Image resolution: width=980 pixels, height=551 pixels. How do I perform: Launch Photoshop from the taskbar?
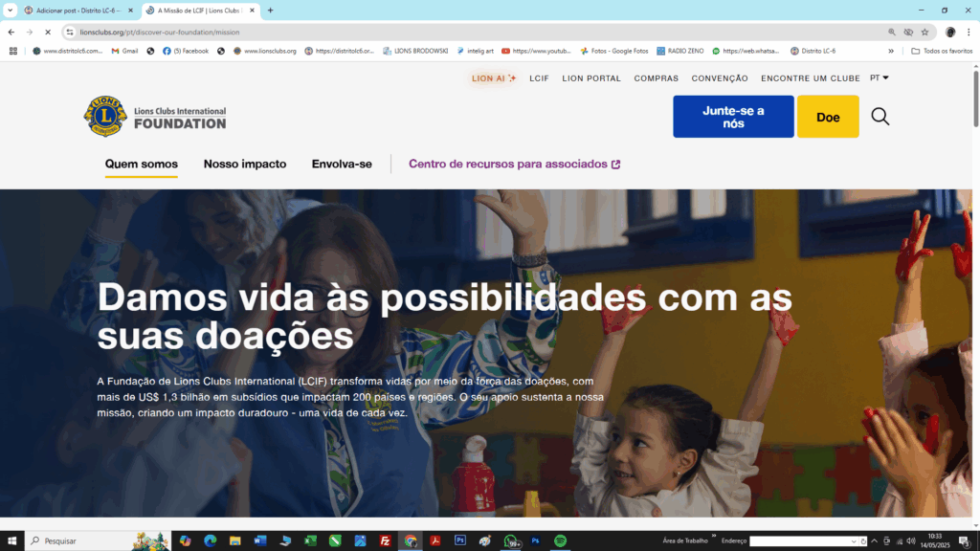click(x=460, y=540)
